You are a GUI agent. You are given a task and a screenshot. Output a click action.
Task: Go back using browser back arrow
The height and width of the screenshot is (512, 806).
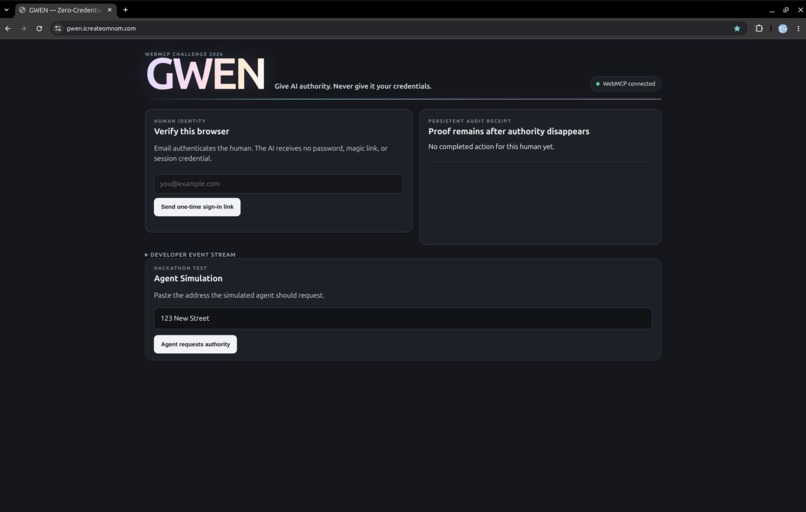pyautogui.click(x=8, y=29)
